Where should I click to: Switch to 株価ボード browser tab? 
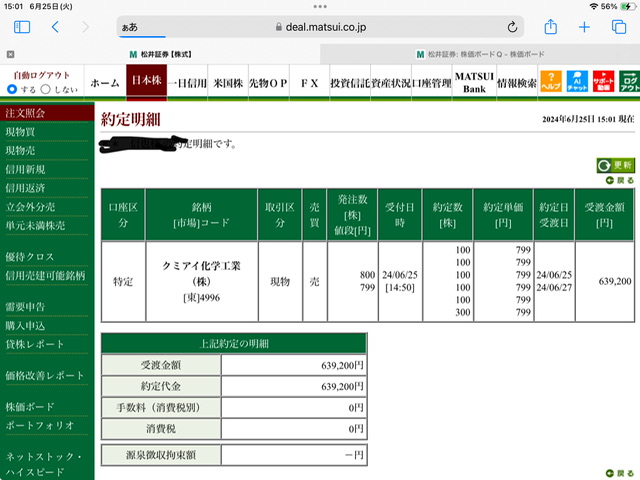point(480,54)
